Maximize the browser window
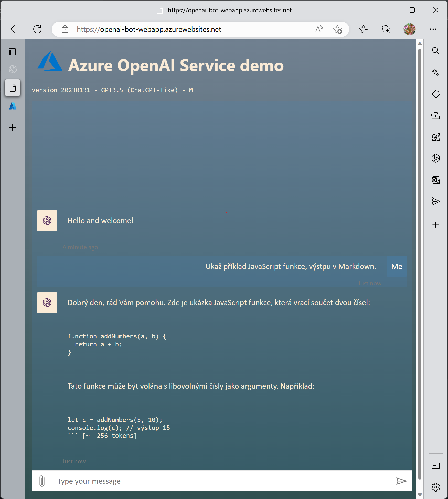The width and height of the screenshot is (448, 499). pyautogui.click(x=412, y=10)
